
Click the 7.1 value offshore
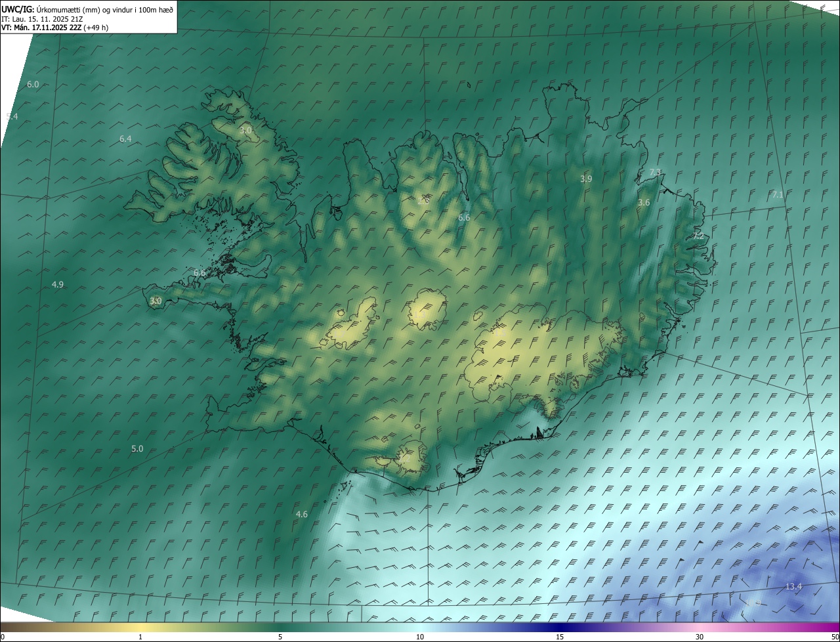(778, 194)
